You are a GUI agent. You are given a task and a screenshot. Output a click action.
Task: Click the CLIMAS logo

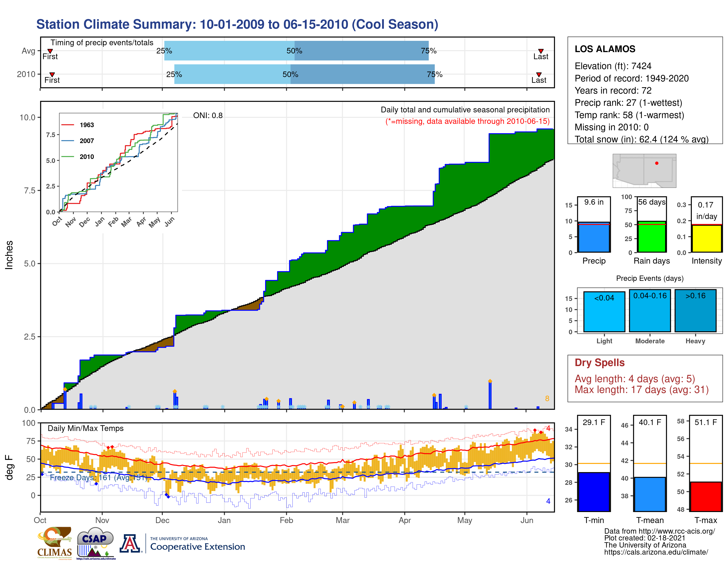(x=55, y=543)
